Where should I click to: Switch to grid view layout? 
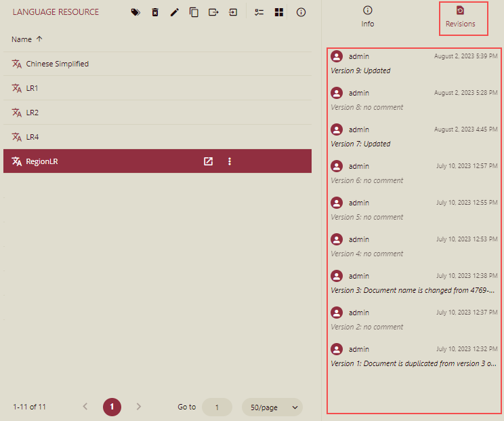click(278, 12)
